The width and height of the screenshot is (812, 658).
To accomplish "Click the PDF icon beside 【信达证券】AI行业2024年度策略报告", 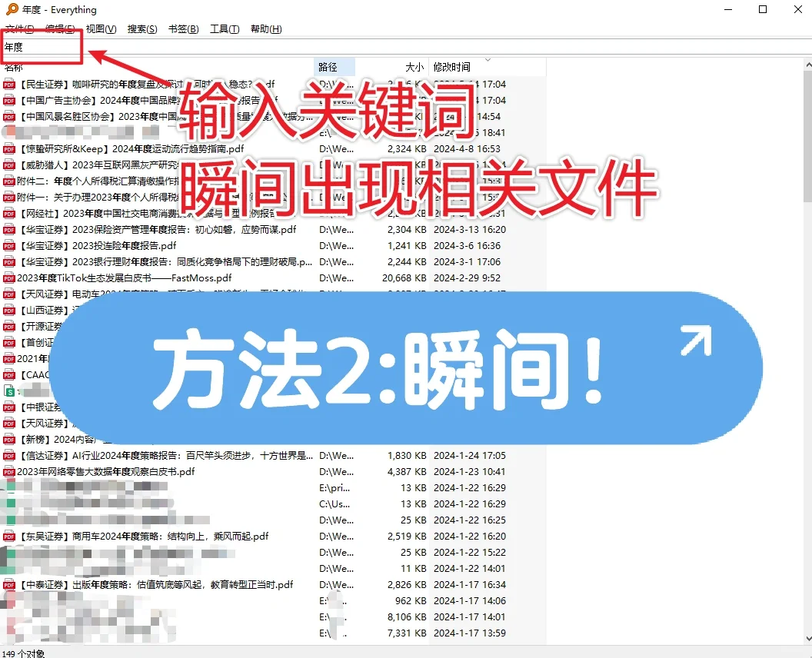I will (x=10, y=455).
